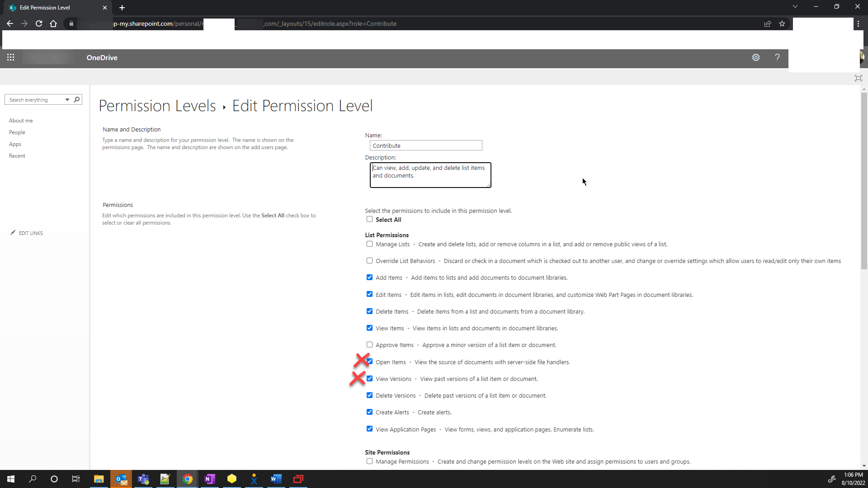Enable the Manage Permissions checkbox
The image size is (868, 488).
click(x=369, y=461)
